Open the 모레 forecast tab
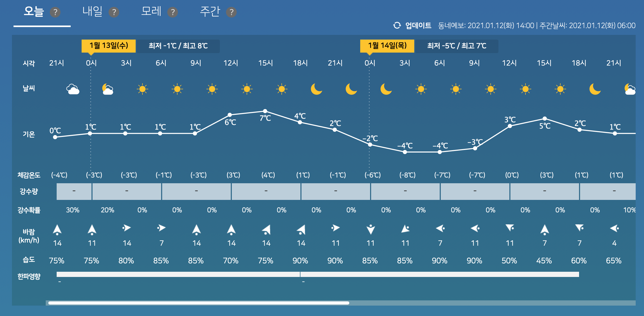Image resolution: width=644 pixels, height=316 pixels. pyautogui.click(x=151, y=12)
